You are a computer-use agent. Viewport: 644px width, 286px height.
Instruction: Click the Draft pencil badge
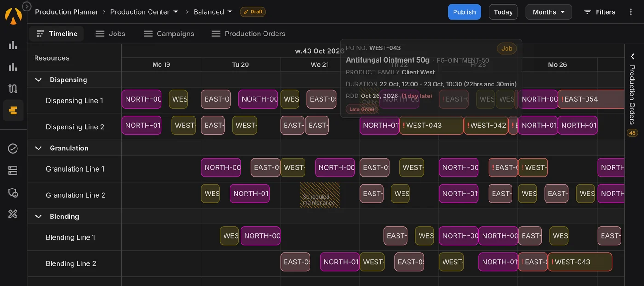coord(253,12)
